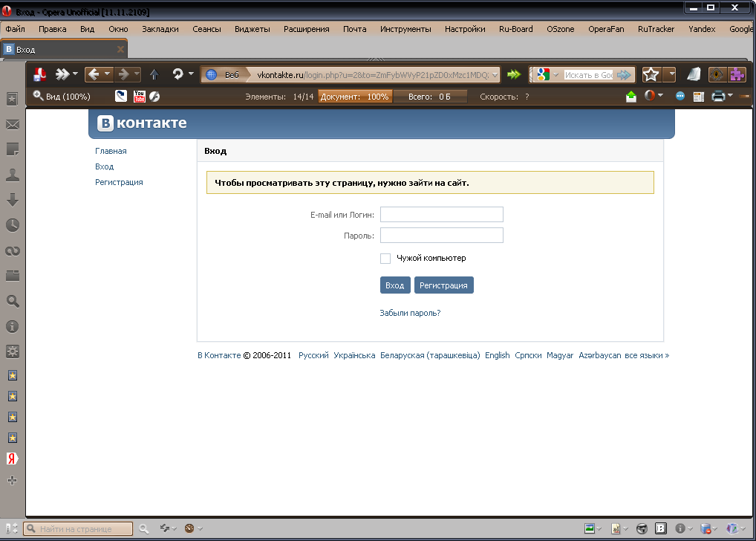The width and height of the screenshot is (756, 541).
Task: Click the 'все языки »' link
Action: point(647,355)
